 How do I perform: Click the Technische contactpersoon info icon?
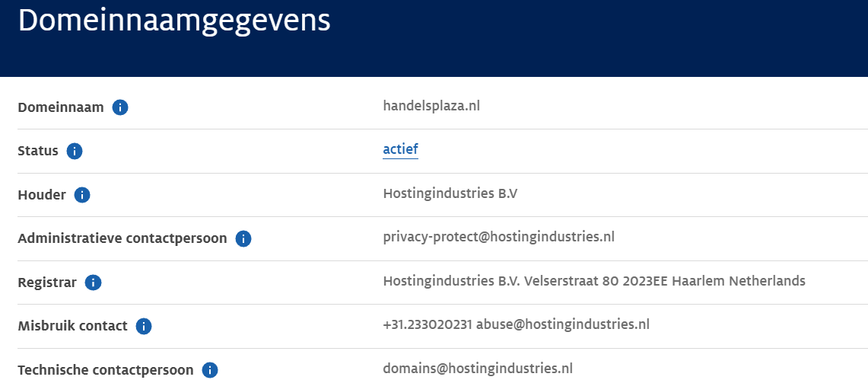pos(210,370)
